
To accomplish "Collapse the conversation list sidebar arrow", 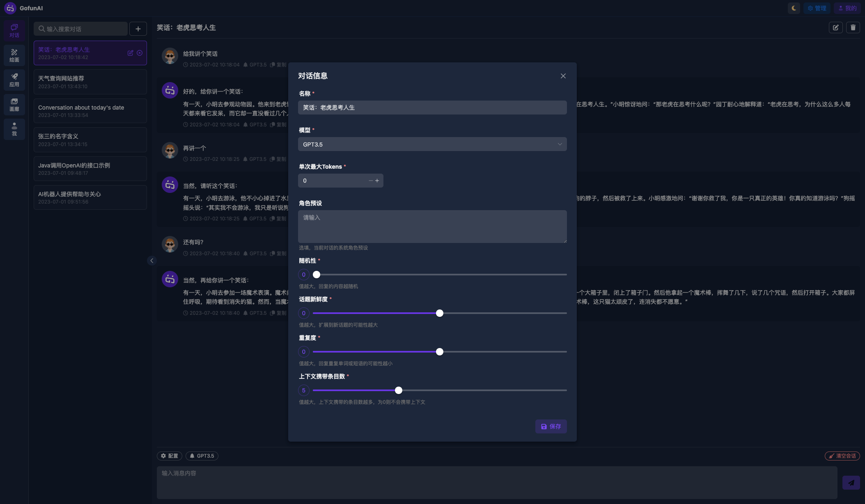I will (x=151, y=261).
